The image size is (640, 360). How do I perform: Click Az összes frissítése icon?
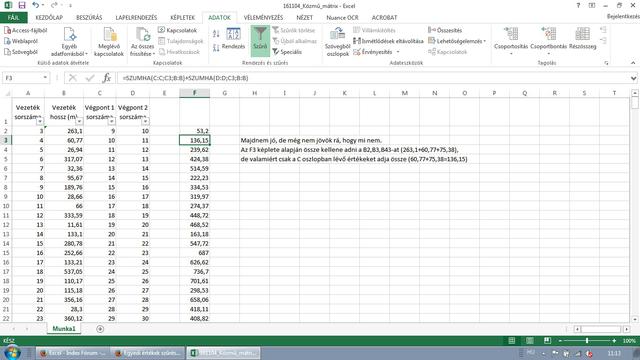click(142, 41)
